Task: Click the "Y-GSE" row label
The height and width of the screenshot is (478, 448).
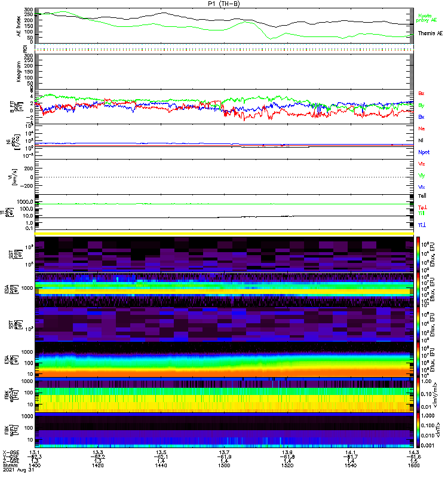Action: point(11,456)
